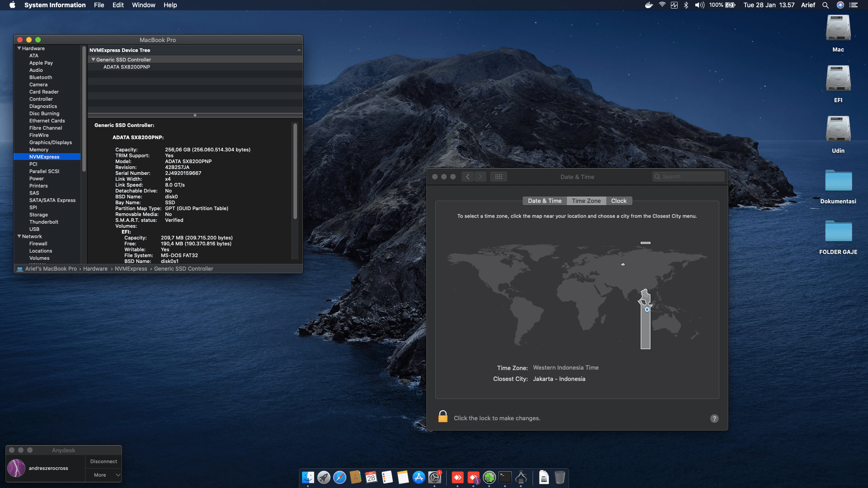Click the NVMExpress Device Tree header chevron
868x488 pixels.
[x=299, y=50]
